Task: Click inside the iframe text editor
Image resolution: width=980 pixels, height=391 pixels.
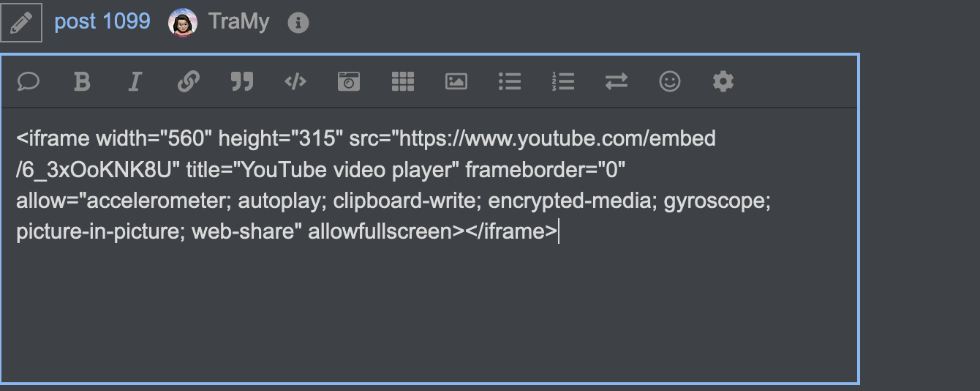Action: (429, 245)
